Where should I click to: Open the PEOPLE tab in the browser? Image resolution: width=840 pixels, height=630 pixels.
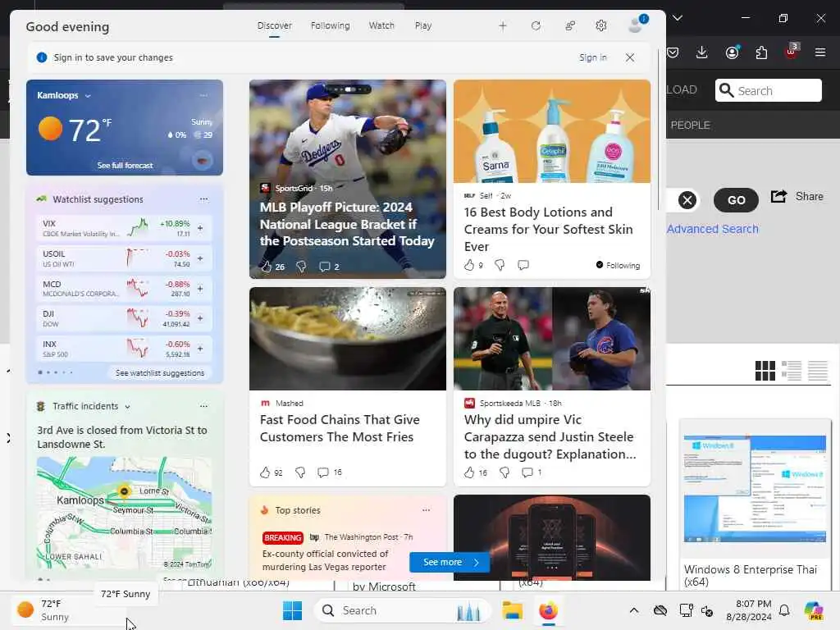(x=690, y=125)
